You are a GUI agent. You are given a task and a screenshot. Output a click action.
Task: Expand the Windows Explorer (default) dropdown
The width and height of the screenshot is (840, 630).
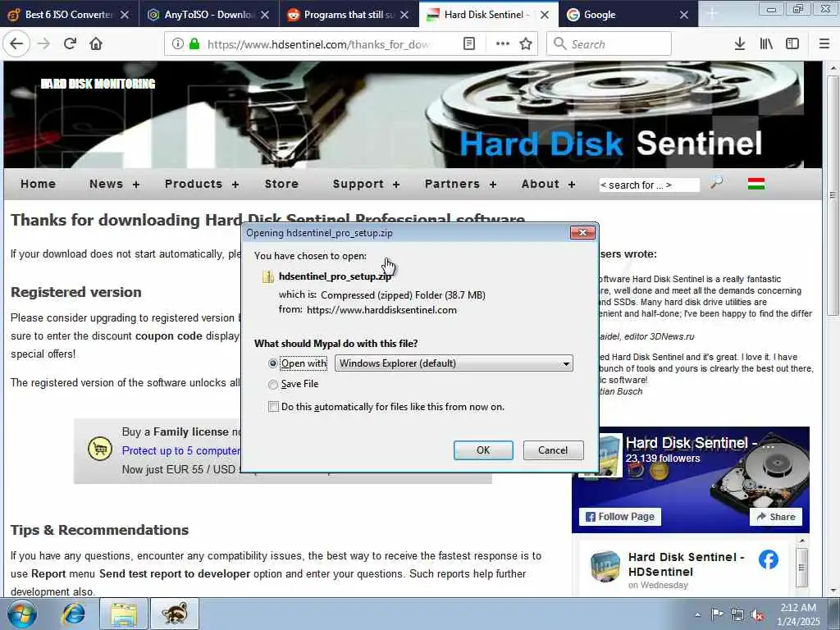tap(454, 363)
